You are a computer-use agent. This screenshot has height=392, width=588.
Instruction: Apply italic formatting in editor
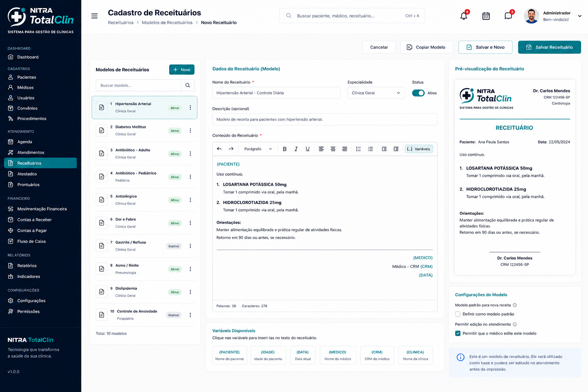tap(296, 149)
